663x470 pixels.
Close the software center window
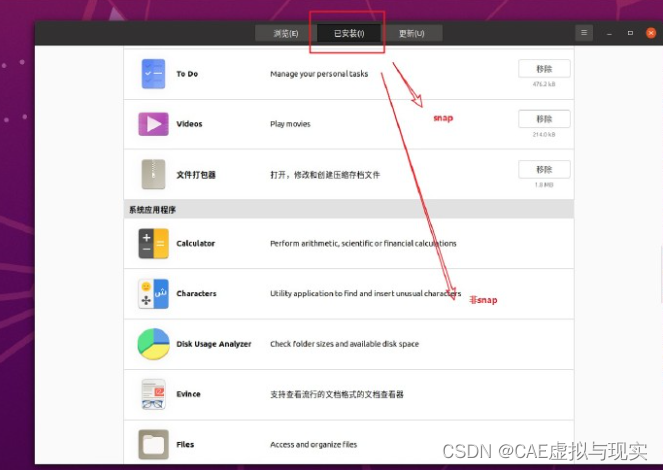(651, 33)
